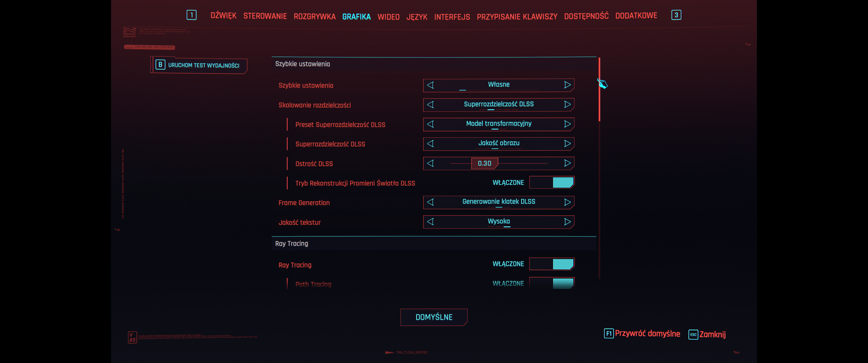Switch to the WIDEO tab
Screen dimensions: 868x363
tap(388, 17)
